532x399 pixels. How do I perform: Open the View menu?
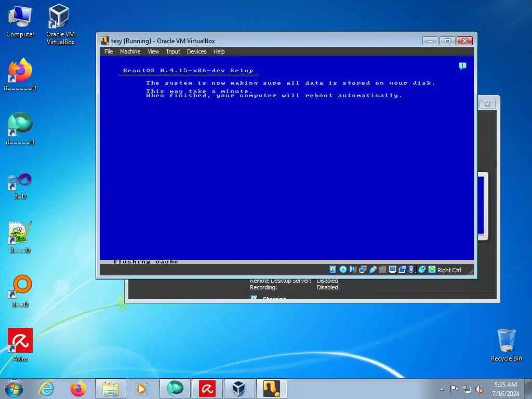(153, 51)
